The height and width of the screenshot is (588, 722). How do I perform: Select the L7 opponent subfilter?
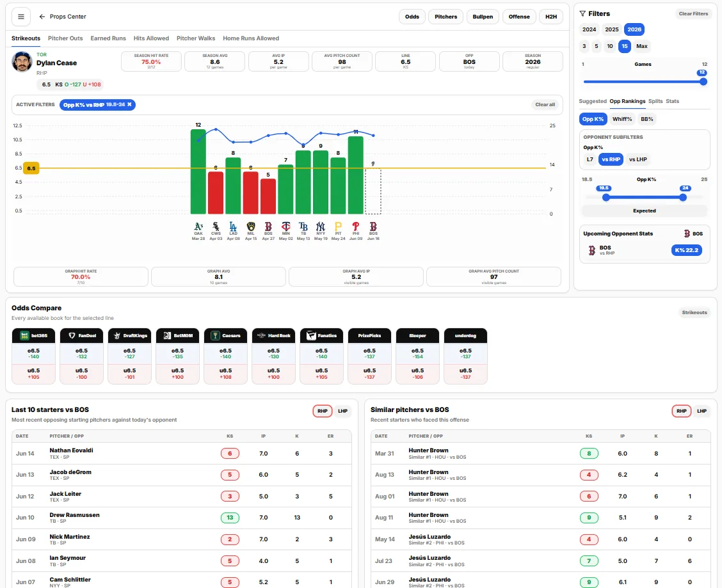[x=590, y=159]
